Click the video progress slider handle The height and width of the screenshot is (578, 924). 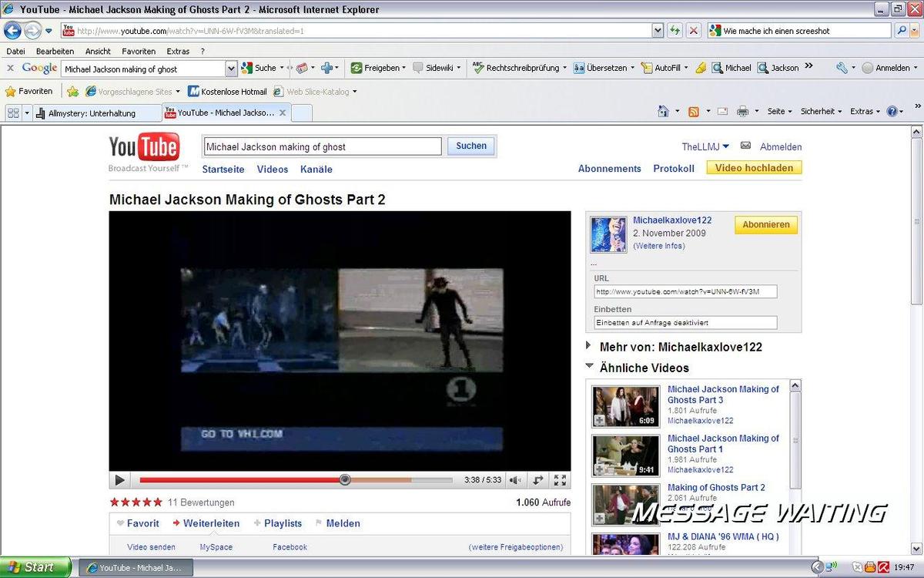pyautogui.click(x=345, y=479)
